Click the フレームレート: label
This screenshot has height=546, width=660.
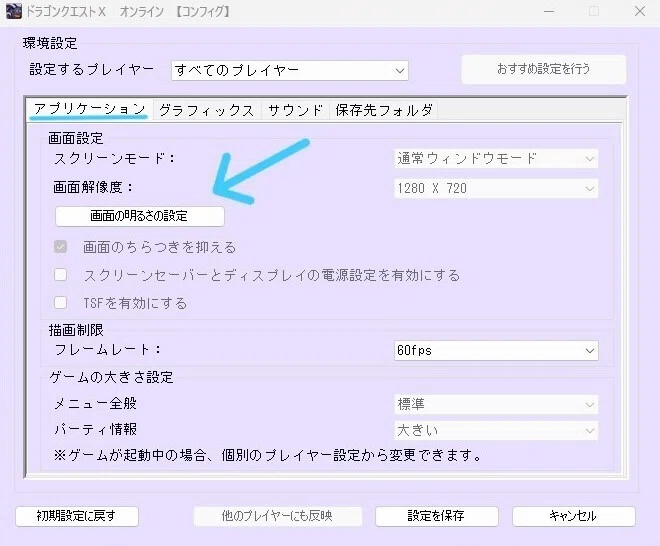(x=108, y=349)
